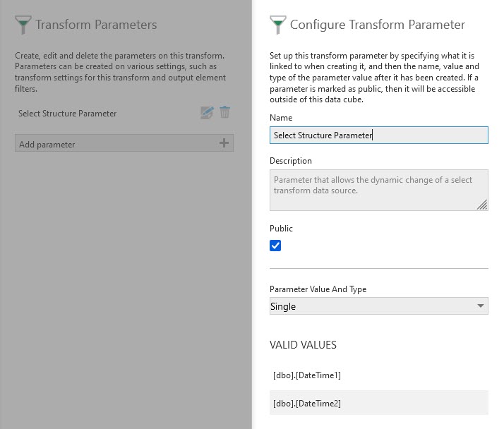This screenshot has height=429, width=504.
Task: Click the edit pencil icon for Select Structure Parameter
Action: 207,113
